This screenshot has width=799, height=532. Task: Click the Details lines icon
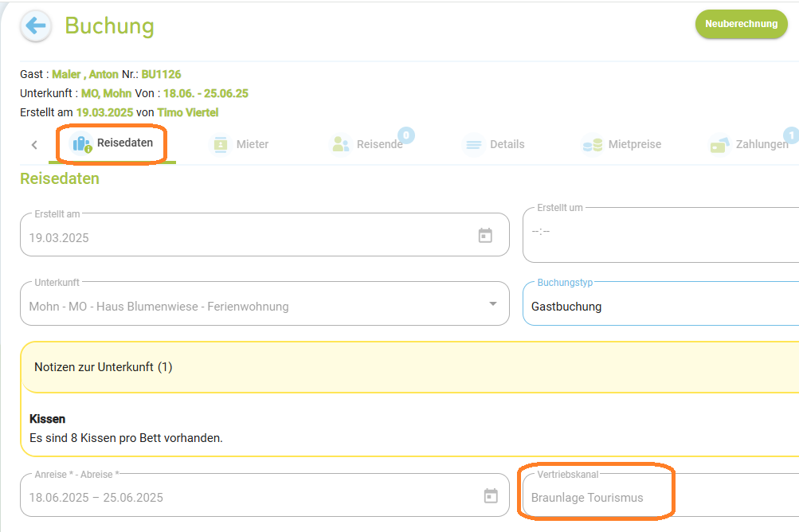[473, 145]
